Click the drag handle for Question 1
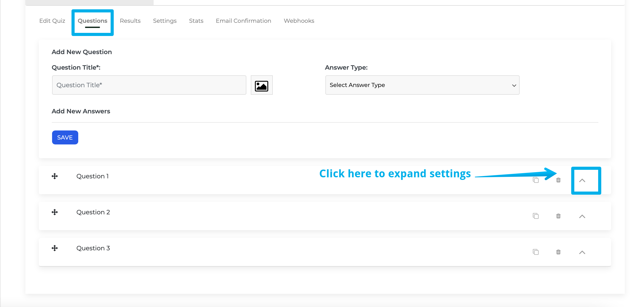 (55, 176)
